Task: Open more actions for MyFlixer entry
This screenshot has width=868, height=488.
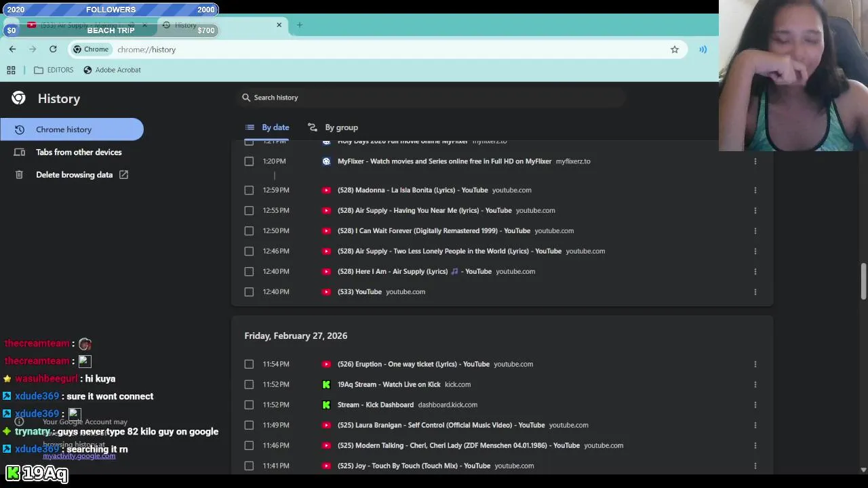Action: pos(755,161)
